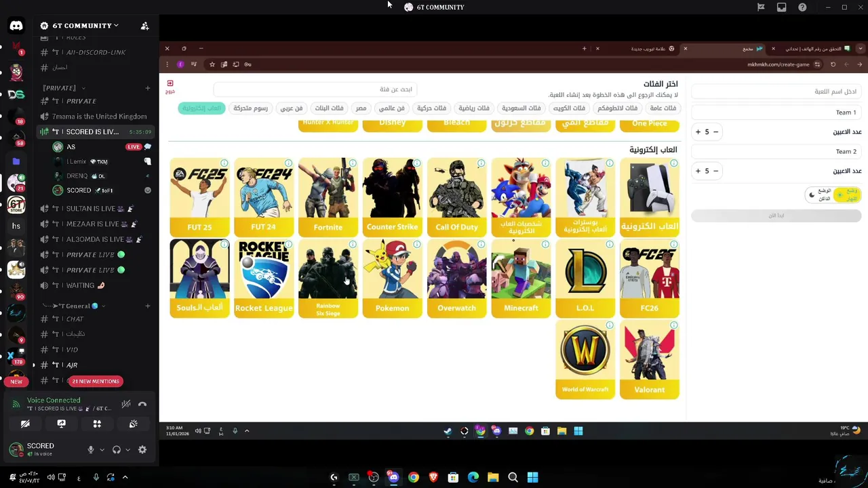Select the FUT 25 game card
This screenshot has width=868, height=488.
[199, 197]
